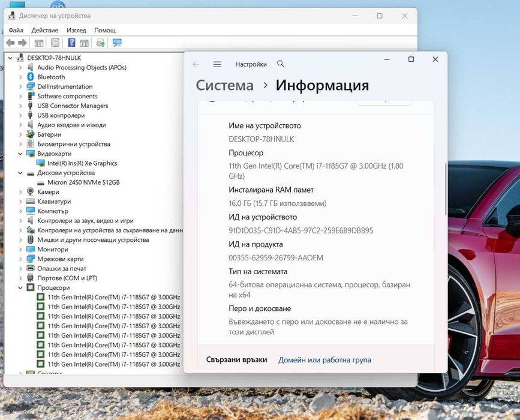
Task: Select the Intel(R) Iris(R) Xe Graphics adapter icon
Action: click(x=40, y=163)
